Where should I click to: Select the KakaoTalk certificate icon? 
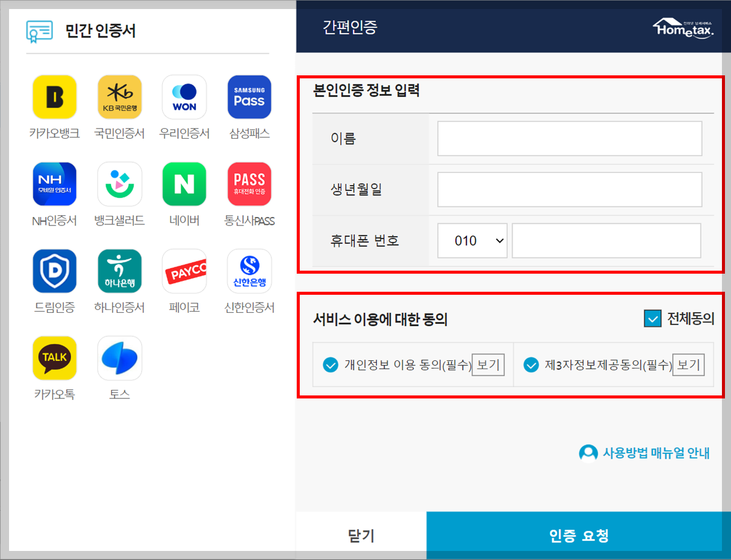55,358
